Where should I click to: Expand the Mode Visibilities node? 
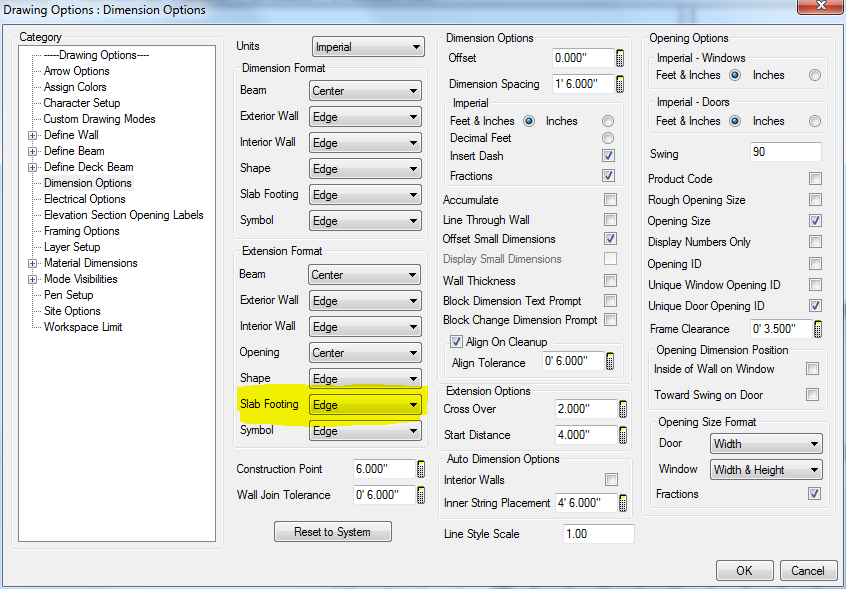33,279
